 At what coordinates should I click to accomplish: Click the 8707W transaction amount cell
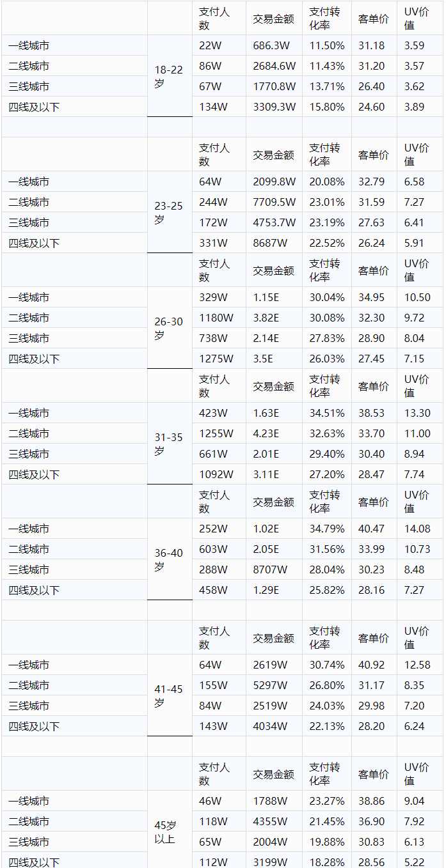coord(270,570)
